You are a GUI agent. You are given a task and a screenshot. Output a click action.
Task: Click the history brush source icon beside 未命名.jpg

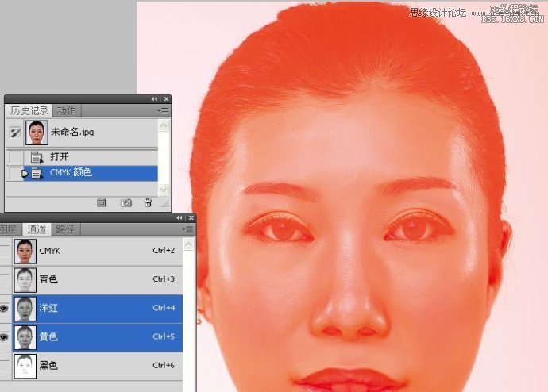click(15, 132)
